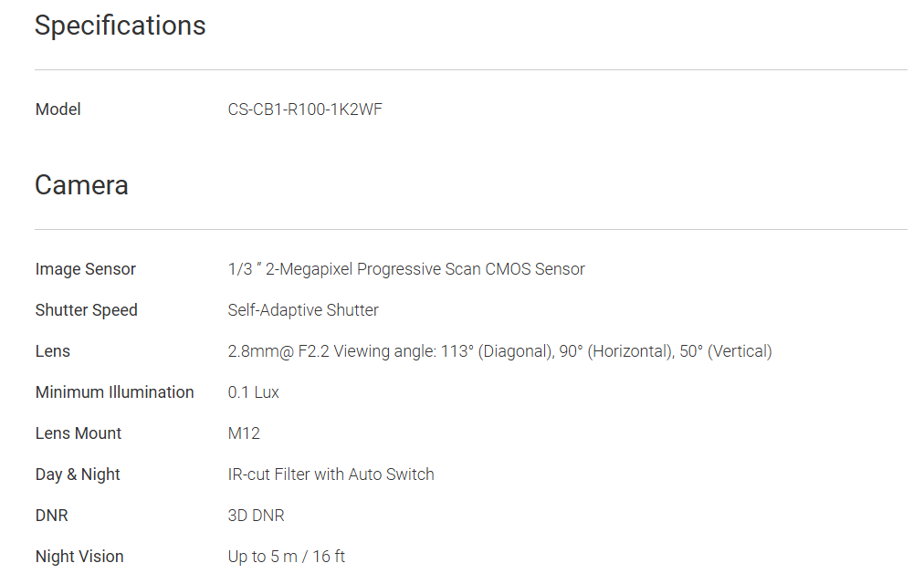Select the Image Sensor label

(x=85, y=269)
